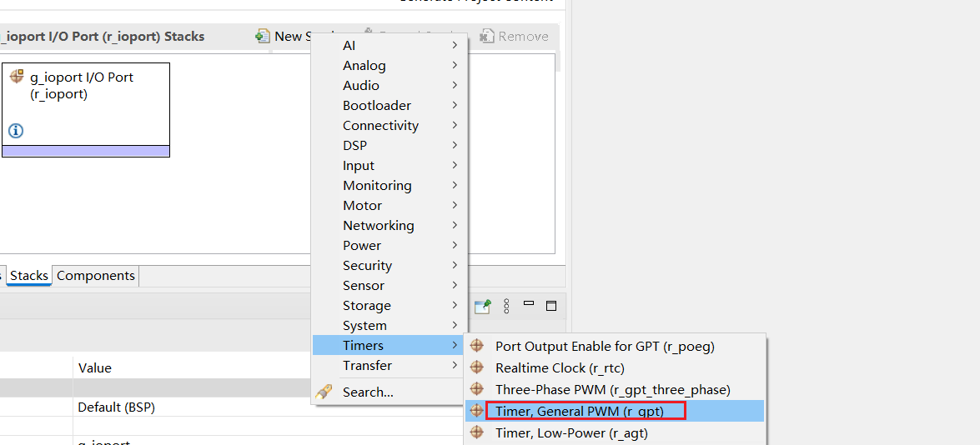Image resolution: width=980 pixels, height=445 pixels.
Task: Open the Transfer submenu
Action: tap(389, 365)
